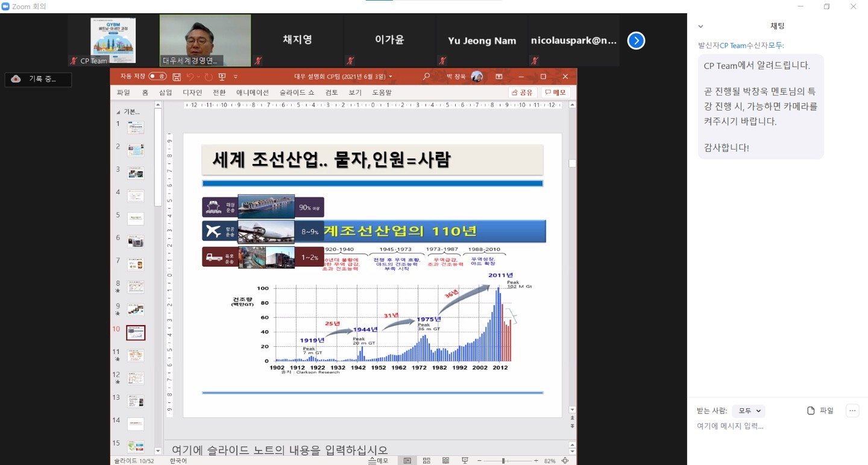Click the Undo arrow in PowerPoint toolbar
The image size is (868, 465).
coord(190,77)
